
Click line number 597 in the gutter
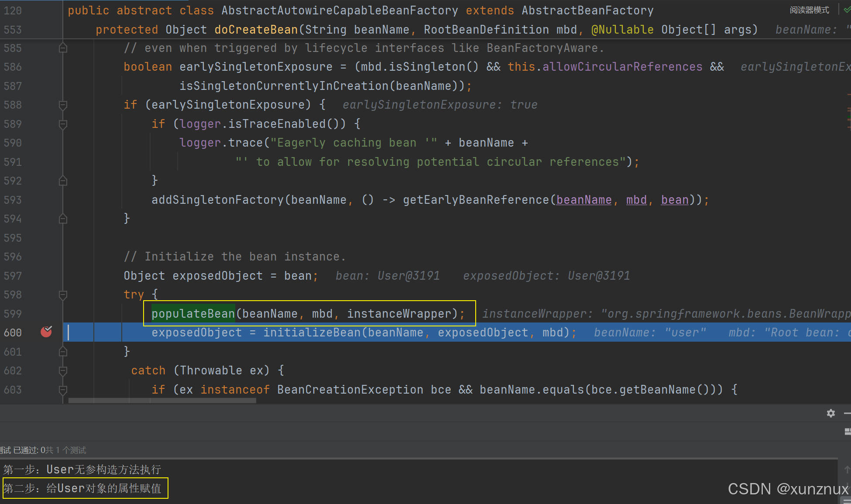point(13,276)
